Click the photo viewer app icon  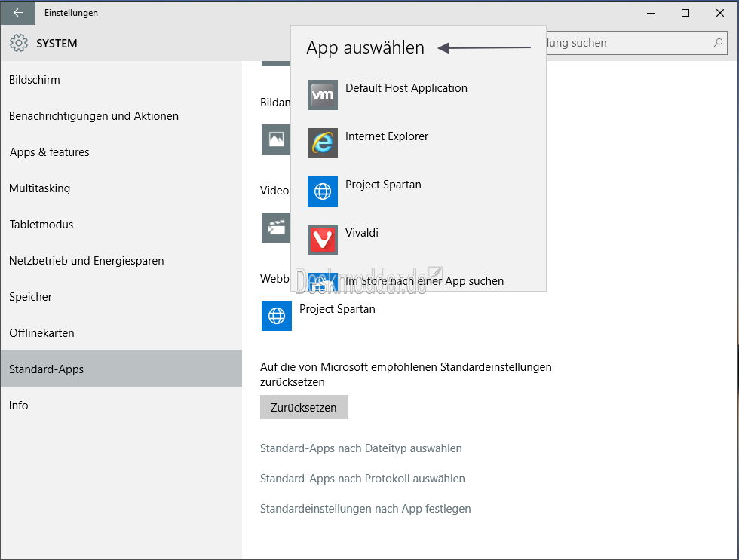[x=276, y=139]
